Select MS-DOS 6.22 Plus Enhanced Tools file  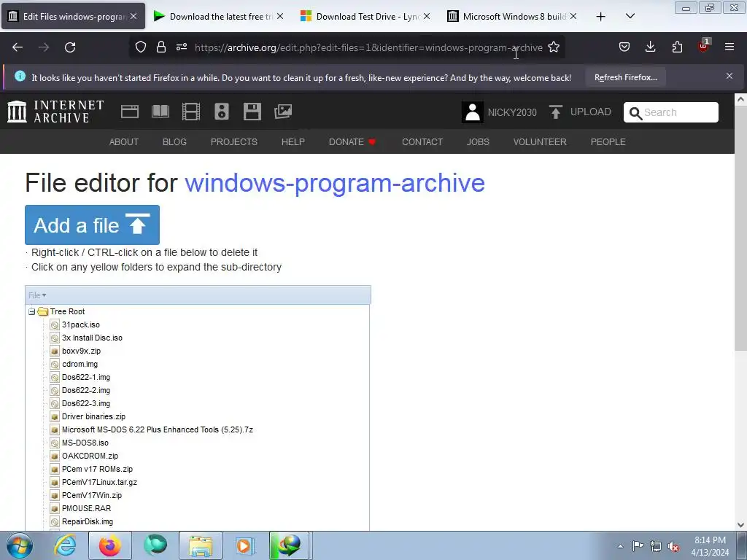158,429
